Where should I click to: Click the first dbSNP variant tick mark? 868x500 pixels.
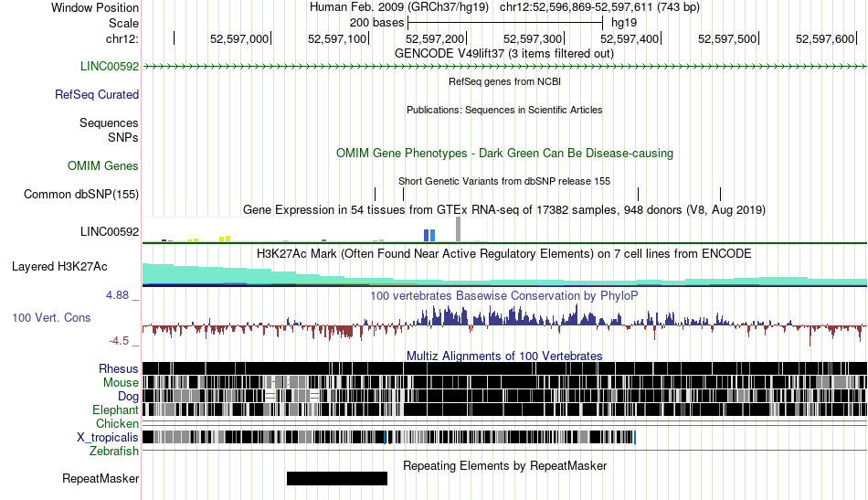(375, 195)
